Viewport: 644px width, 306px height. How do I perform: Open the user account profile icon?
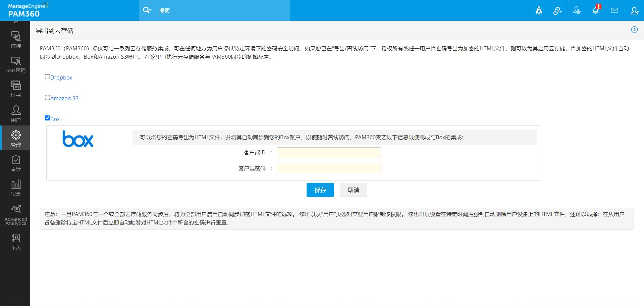coord(634,11)
